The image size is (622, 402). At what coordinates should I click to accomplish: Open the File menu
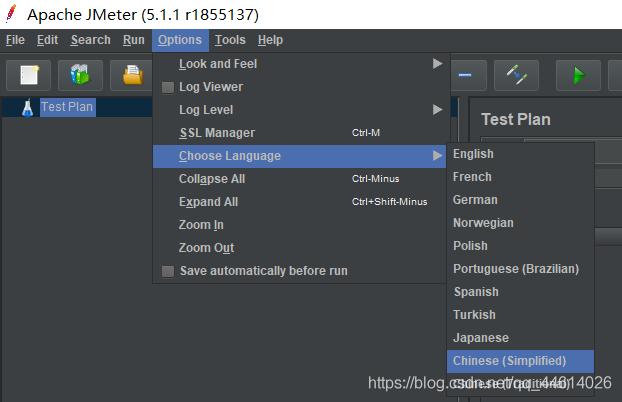15,40
